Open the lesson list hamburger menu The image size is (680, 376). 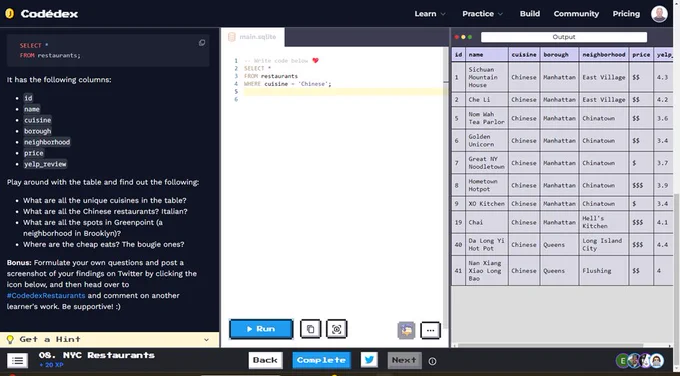[18, 360]
